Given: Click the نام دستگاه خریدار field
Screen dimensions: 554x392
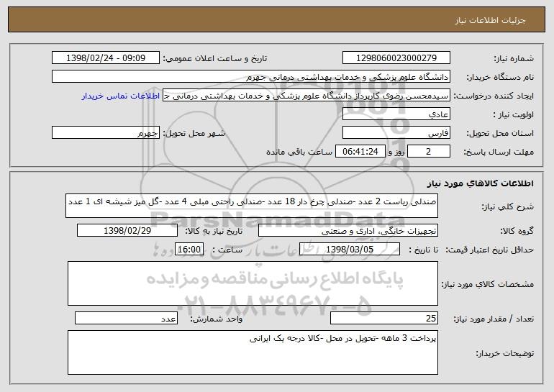Looking at the screenshot, I should pyautogui.click(x=251, y=77).
